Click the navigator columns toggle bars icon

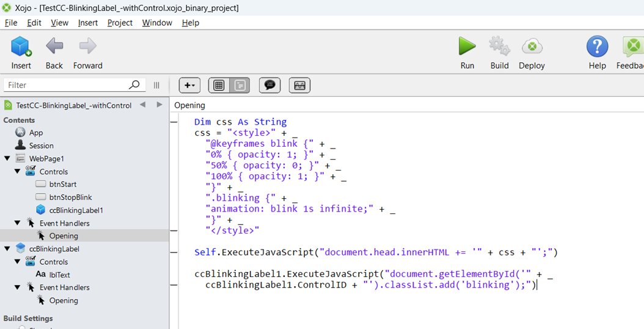point(156,85)
